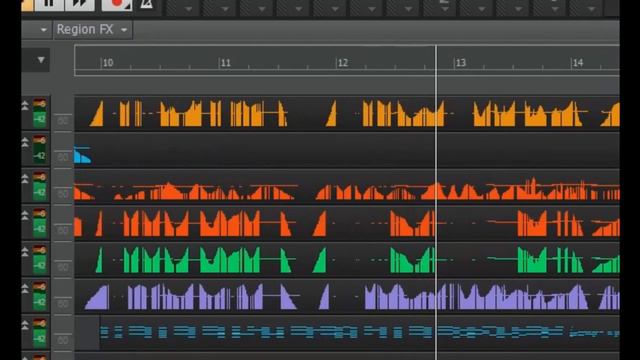Select the purple waveform clip at measure 10
This screenshot has width=640, height=360.
point(98,297)
